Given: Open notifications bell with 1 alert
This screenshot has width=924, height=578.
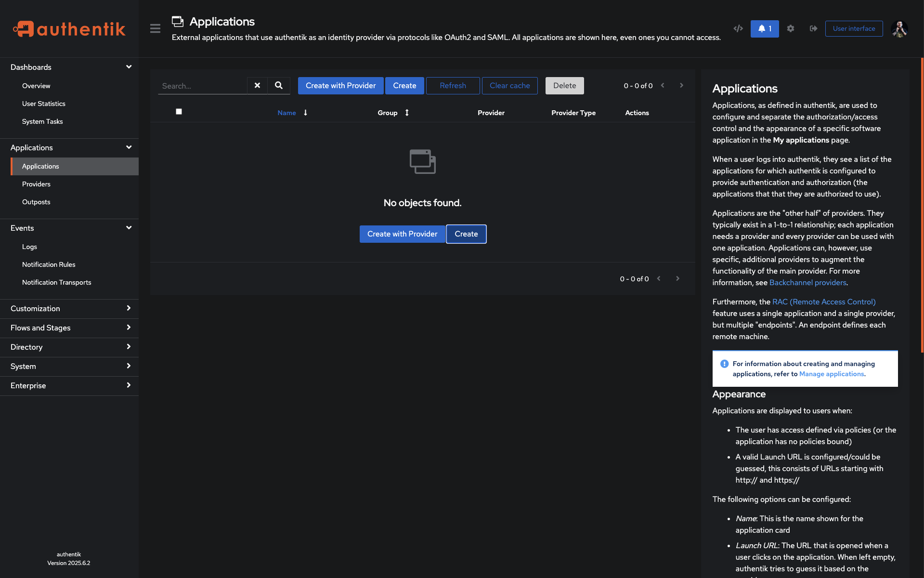Looking at the screenshot, I should click(x=765, y=28).
